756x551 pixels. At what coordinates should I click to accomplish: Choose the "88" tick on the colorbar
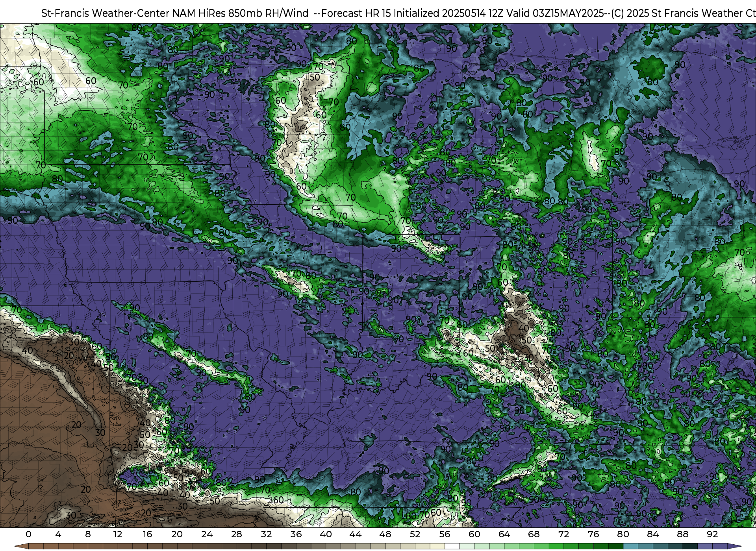(682, 534)
